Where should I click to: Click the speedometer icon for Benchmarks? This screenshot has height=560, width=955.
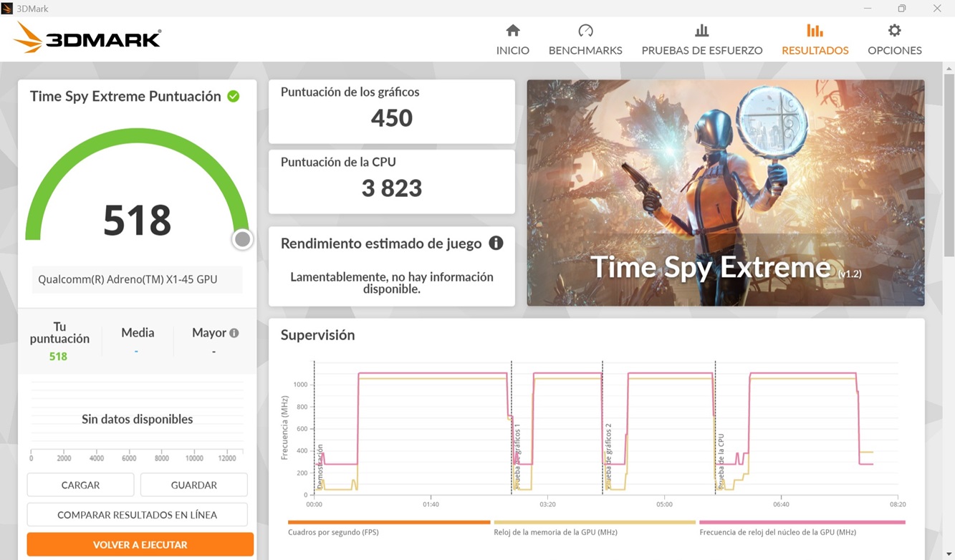point(585,31)
